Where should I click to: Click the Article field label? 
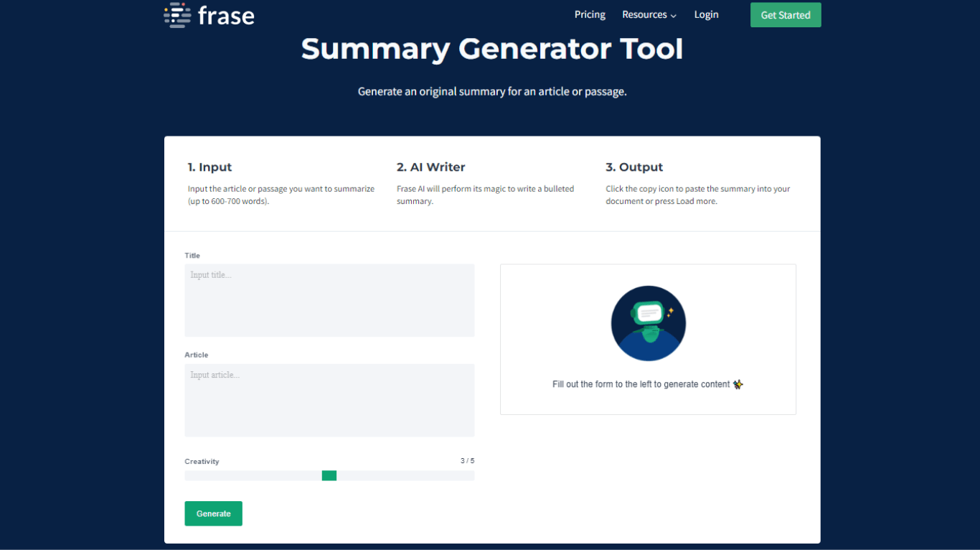[x=196, y=355]
